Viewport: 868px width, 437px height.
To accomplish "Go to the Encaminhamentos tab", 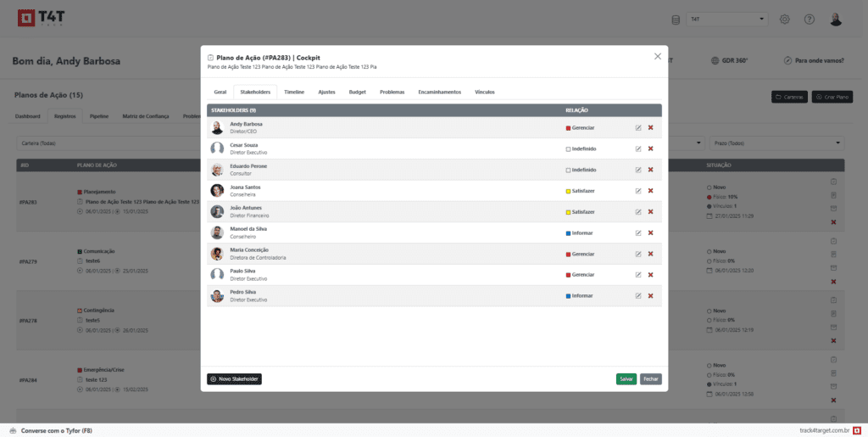I will [439, 92].
